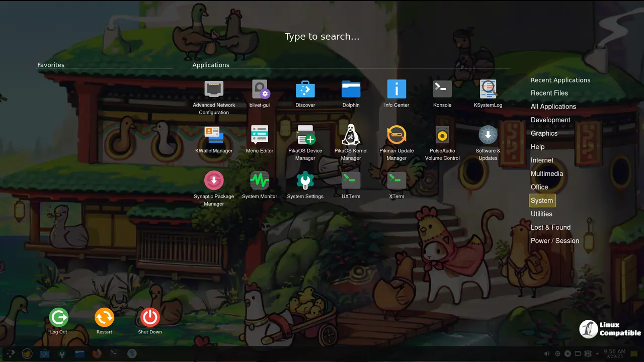The height and width of the screenshot is (362, 644).
Task: Launch KWalletManager
Action: coord(214,135)
